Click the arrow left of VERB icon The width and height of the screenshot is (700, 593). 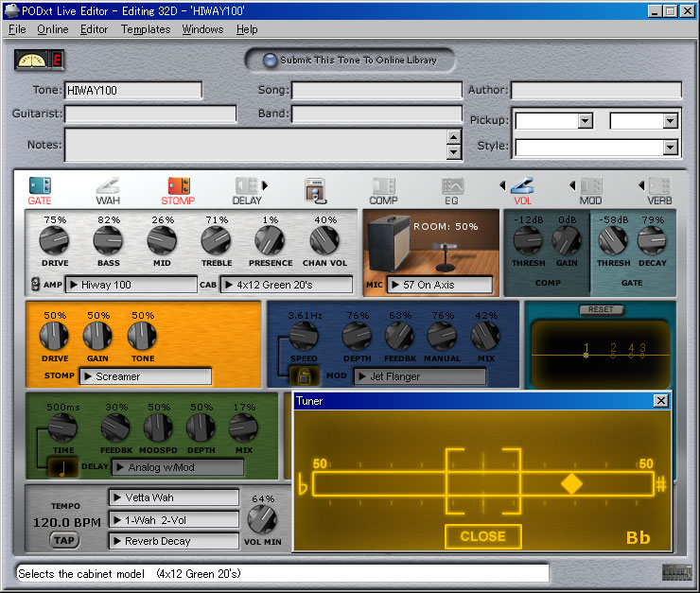pyautogui.click(x=641, y=185)
